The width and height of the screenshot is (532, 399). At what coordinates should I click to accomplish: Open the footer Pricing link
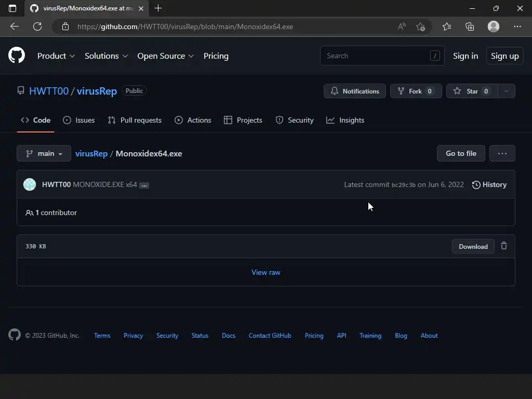pos(314,336)
